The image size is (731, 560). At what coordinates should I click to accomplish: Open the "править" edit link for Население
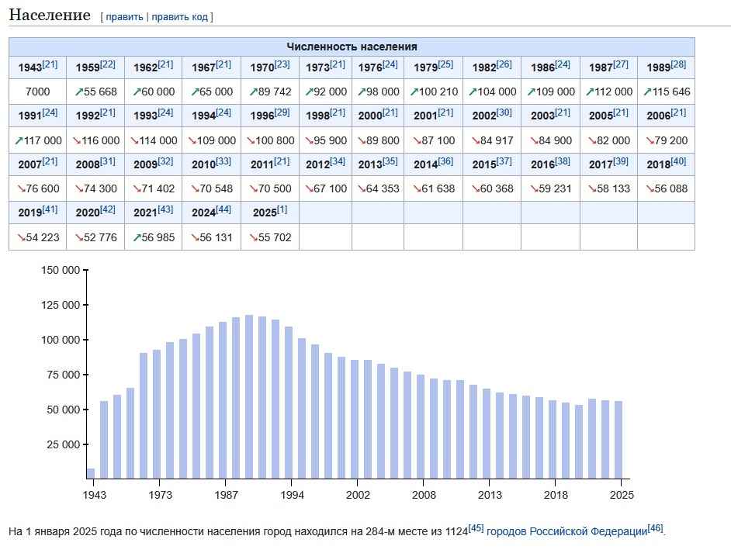pyautogui.click(x=124, y=16)
